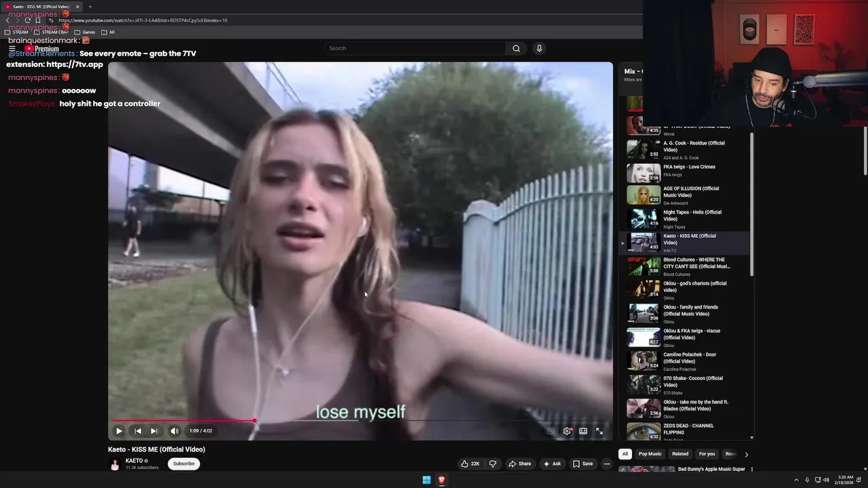Open the KAETO channel avatar
This screenshot has height=488, width=868.
(x=115, y=464)
